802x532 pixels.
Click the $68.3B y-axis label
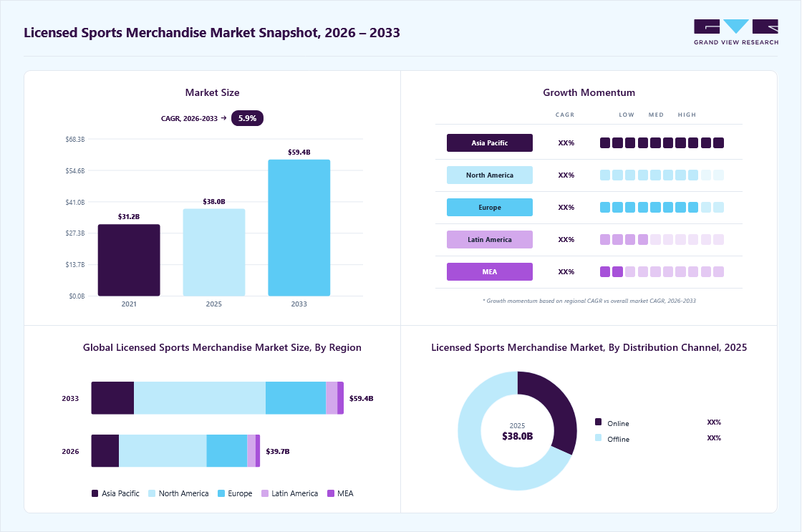[x=74, y=140]
